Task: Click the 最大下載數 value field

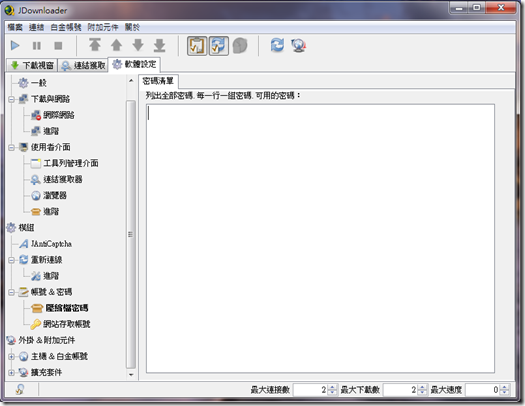Action: pyautogui.click(x=400, y=390)
